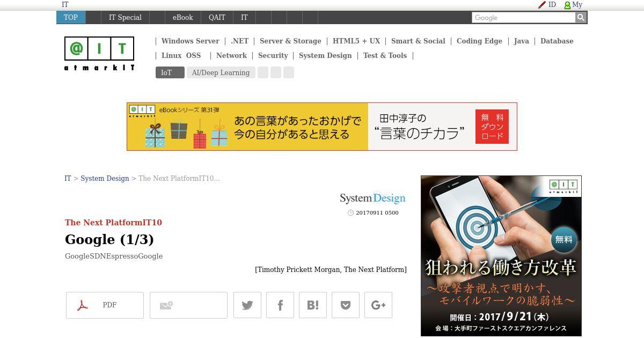Click the IT link at top left

point(65,5)
